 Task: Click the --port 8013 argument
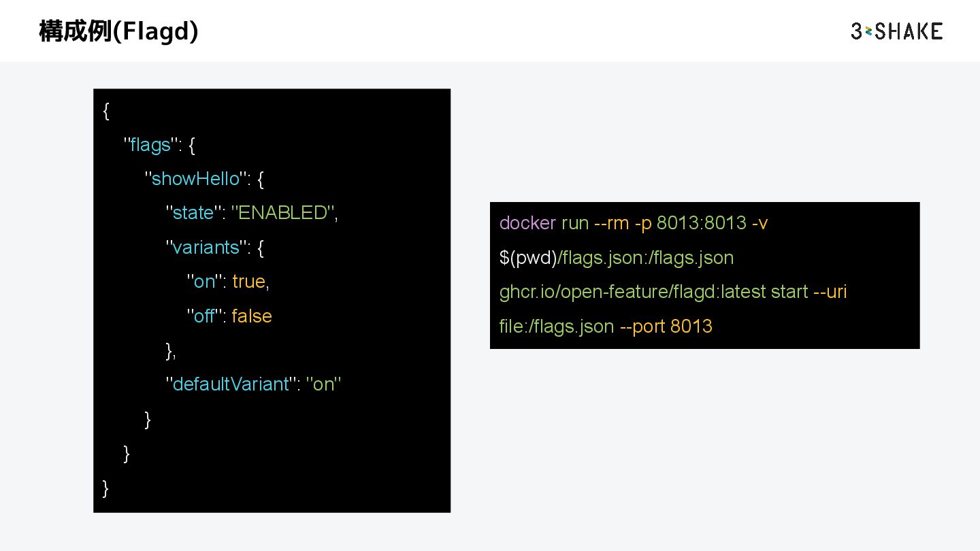pos(666,327)
